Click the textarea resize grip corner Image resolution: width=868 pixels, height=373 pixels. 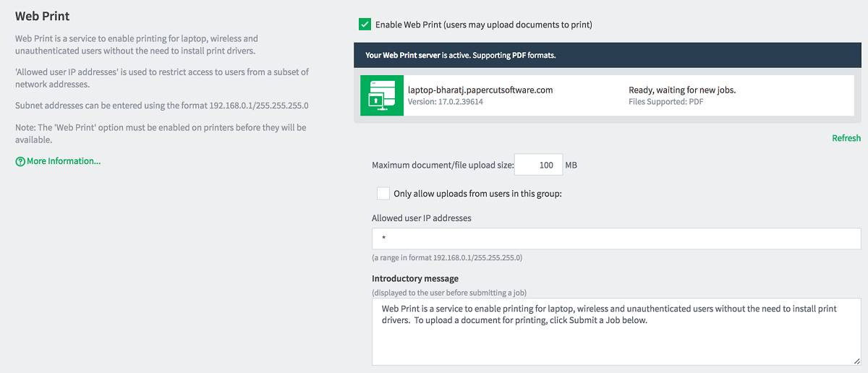tap(856, 361)
